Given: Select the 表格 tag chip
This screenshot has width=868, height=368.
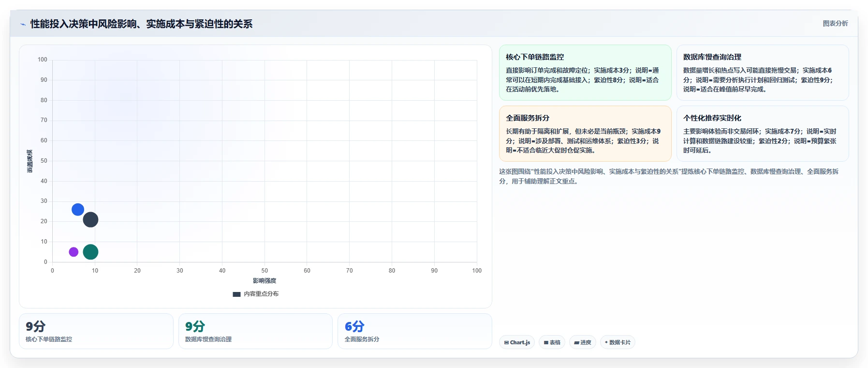Looking at the screenshot, I should tap(552, 342).
